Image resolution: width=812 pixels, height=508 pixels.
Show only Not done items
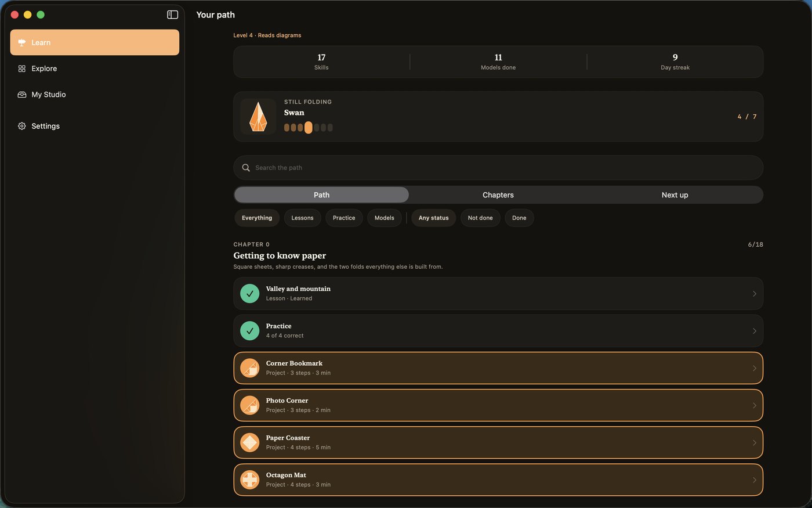tap(480, 218)
